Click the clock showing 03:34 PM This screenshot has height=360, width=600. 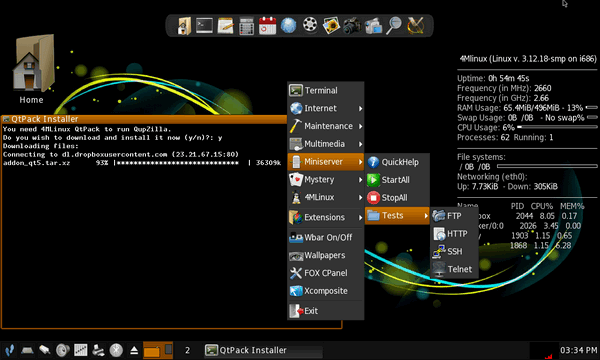[578, 350]
